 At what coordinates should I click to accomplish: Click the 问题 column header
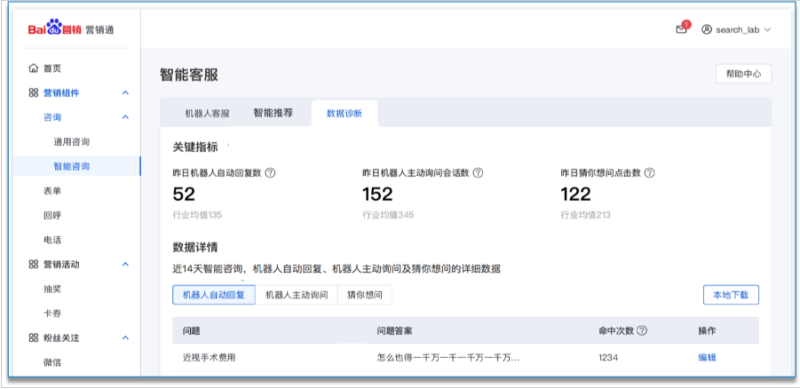tap(191, 331)
